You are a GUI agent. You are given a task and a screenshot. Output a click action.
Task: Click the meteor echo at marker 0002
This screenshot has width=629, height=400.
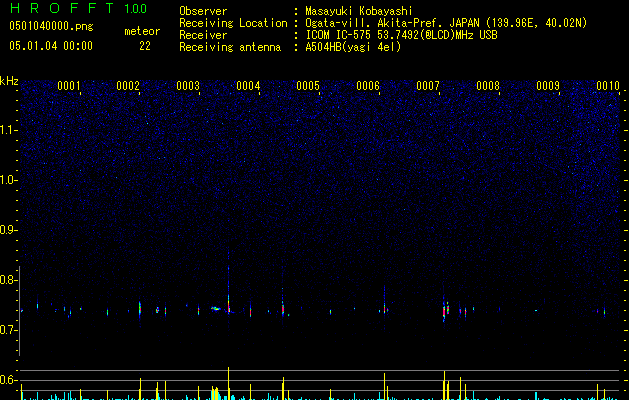(x=140, y=309)
